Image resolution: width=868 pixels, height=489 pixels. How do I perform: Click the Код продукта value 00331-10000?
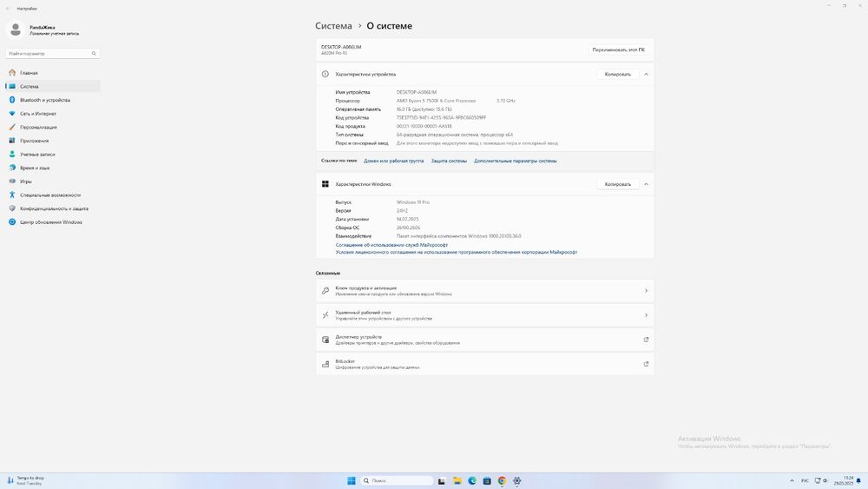pyautogui.click(x=424, y=126)
